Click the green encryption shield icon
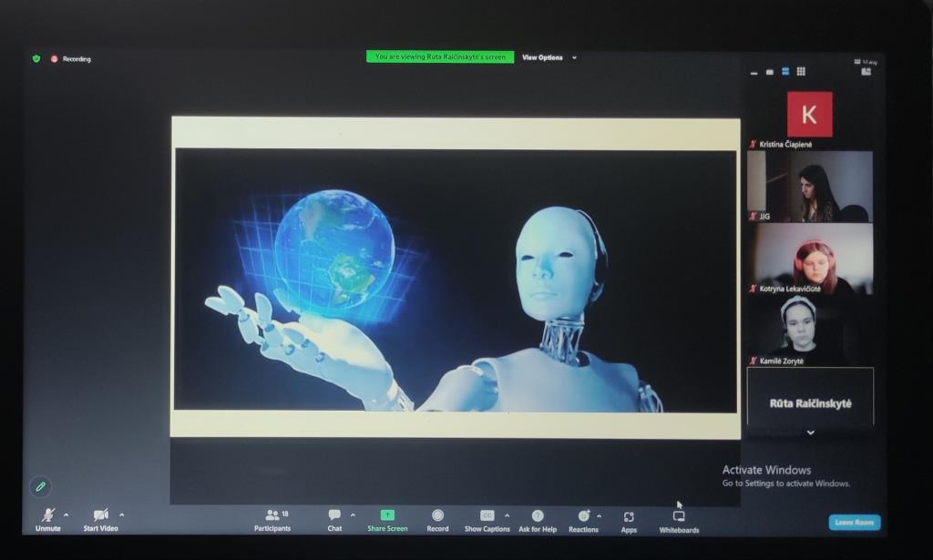Screen dimensions: 933x560 [36, 58]
